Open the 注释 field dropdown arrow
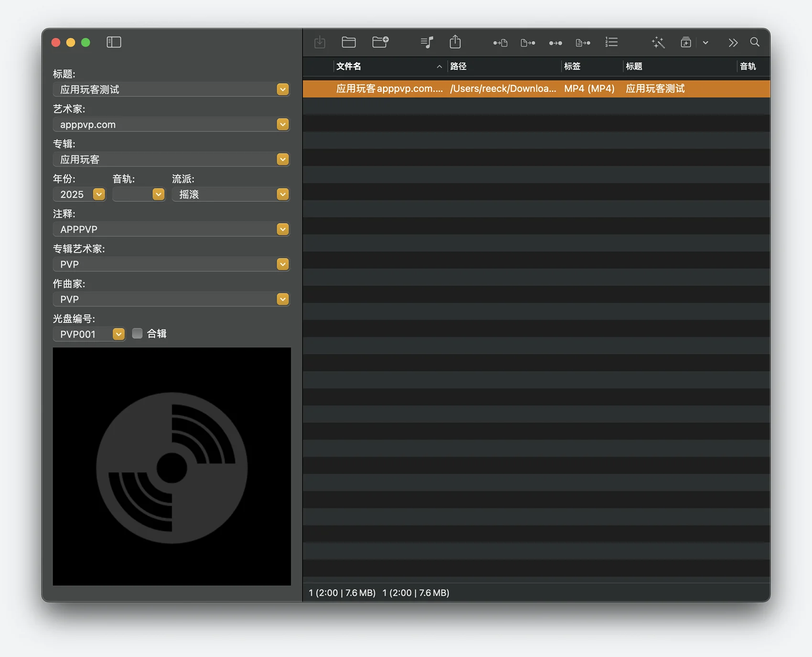812x657 pixels. pyautogui.click(x=283, y=229)
